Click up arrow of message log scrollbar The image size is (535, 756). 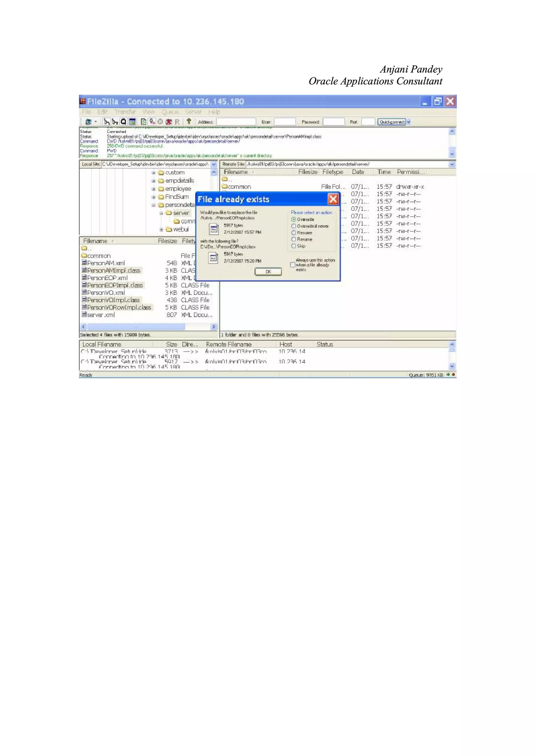[x=452, y=131]
